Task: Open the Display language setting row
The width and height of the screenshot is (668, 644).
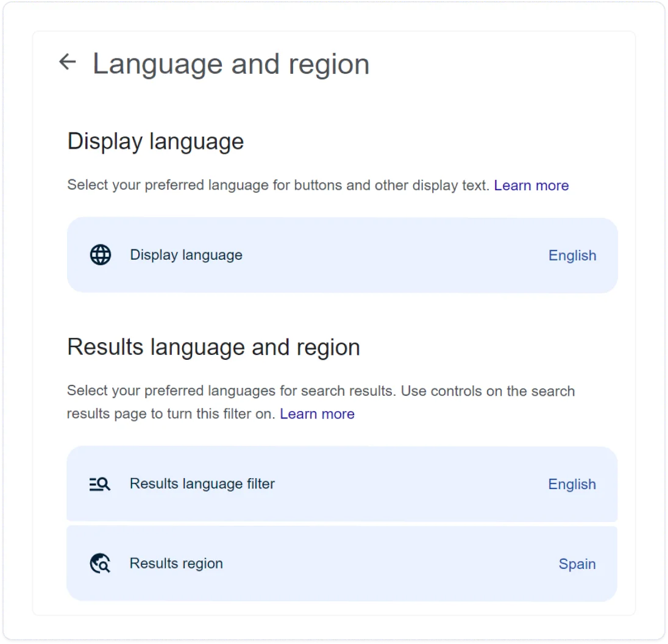Action: tap(342, 255)
